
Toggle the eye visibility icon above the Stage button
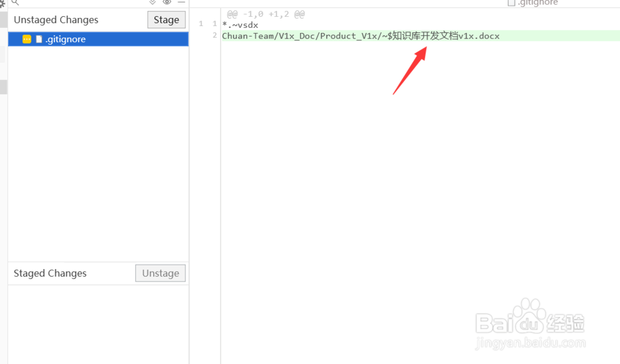(x=167, y=2)
